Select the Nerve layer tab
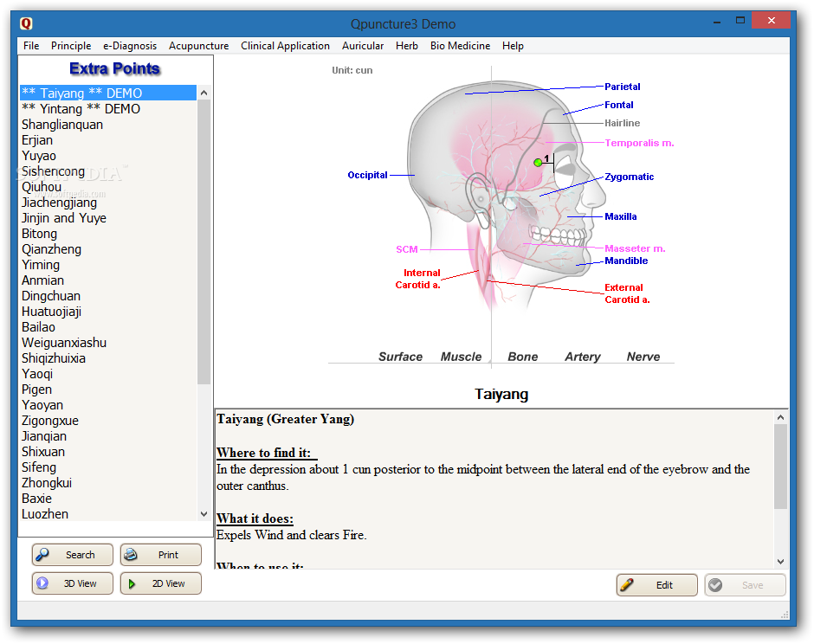The width and height of the screenshot is (814, 644). pyautogui.click(x=643, y=357)
